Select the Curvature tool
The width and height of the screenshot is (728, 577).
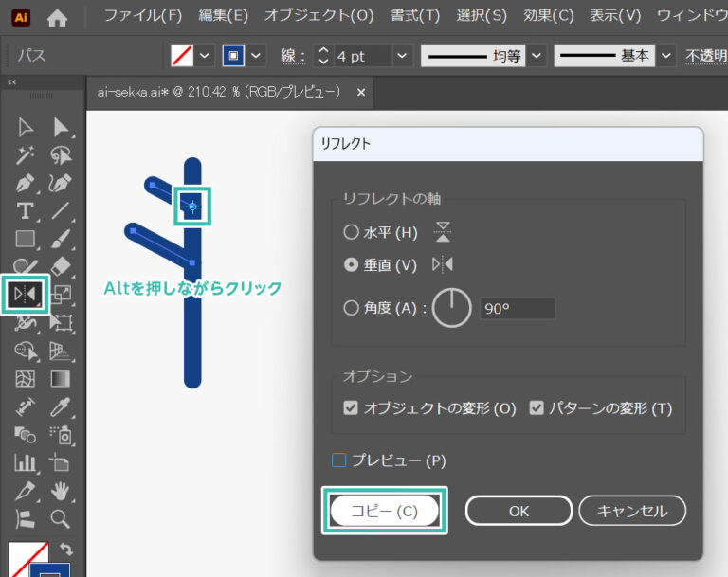pos(61,183)
